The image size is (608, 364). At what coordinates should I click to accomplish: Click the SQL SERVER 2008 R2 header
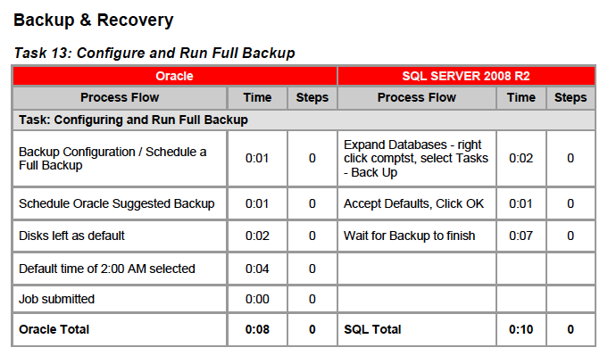pyautogui.click(x=466, y=76)
